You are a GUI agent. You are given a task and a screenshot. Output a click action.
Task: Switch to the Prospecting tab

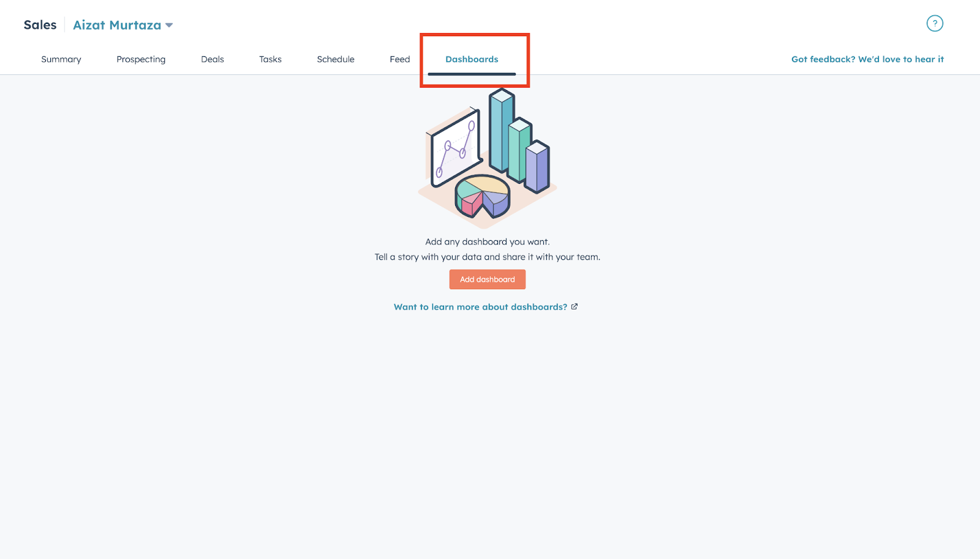pos(141,59)
